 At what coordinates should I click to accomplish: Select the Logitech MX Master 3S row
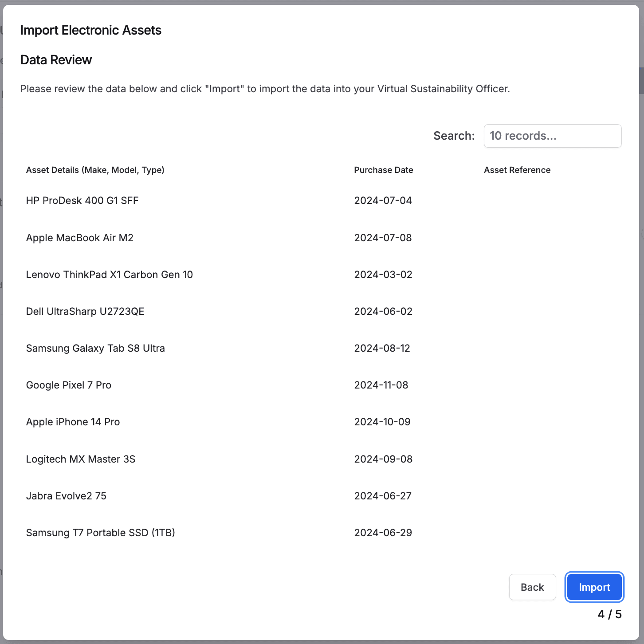pos(80,459)
